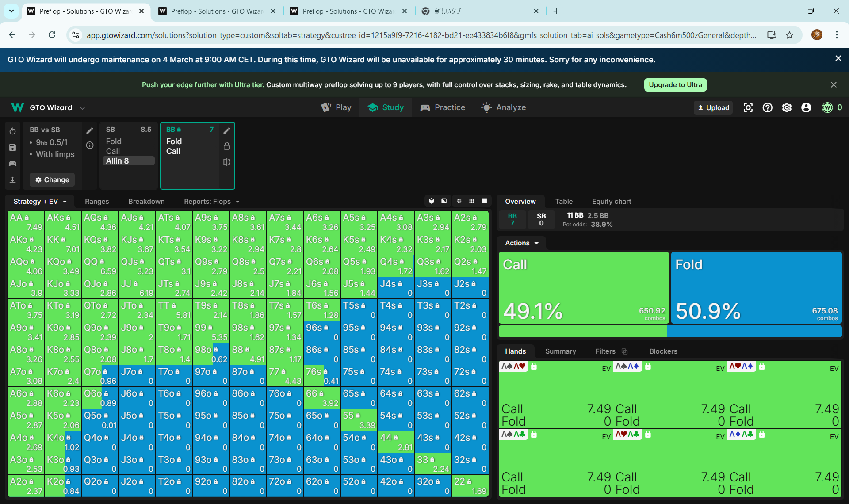
Task: Click the Upgrade to Ultra button
Action: click(675, 85)
